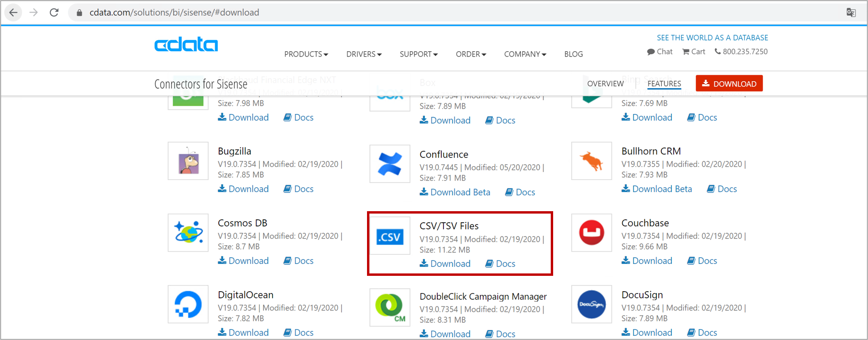Viewport: 868px width, 340px height.
Task: Open Docs for DocuSign
Action: (702, 332)
